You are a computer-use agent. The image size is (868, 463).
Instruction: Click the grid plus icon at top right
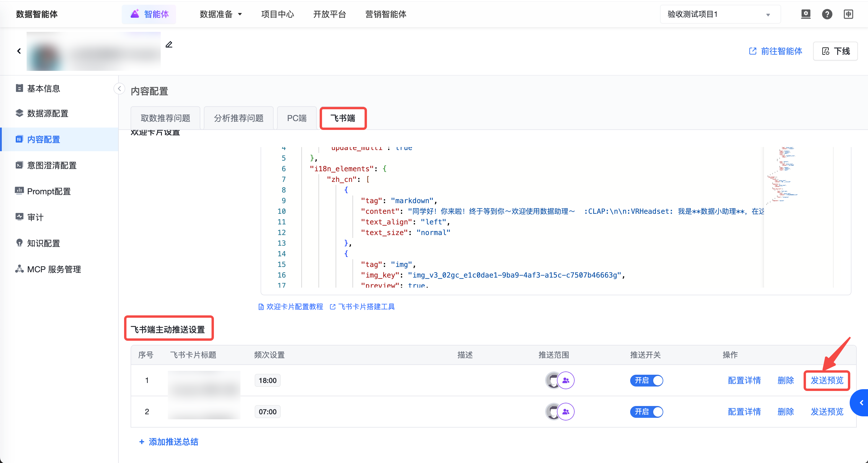(848, 14)
